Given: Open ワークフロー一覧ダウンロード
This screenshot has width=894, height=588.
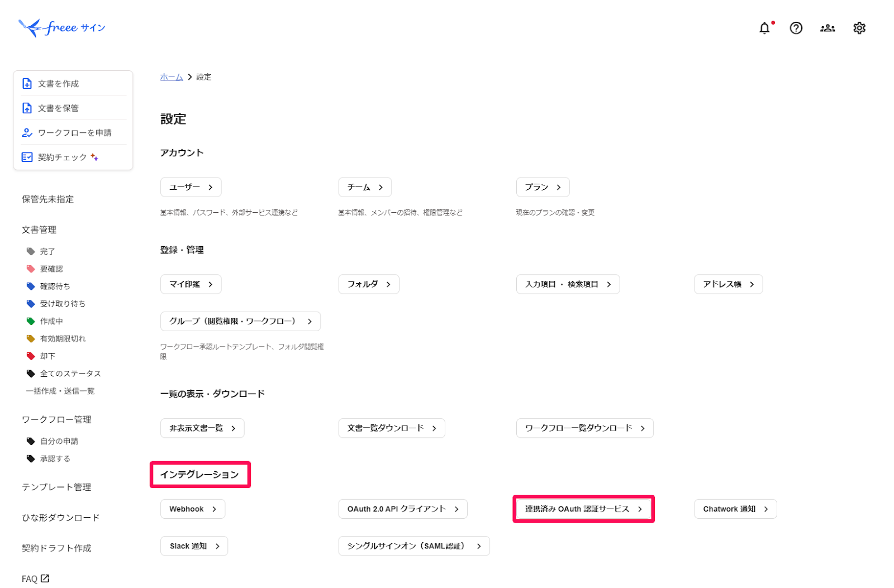Looking at the screenshot, I should tap(584, 428).
